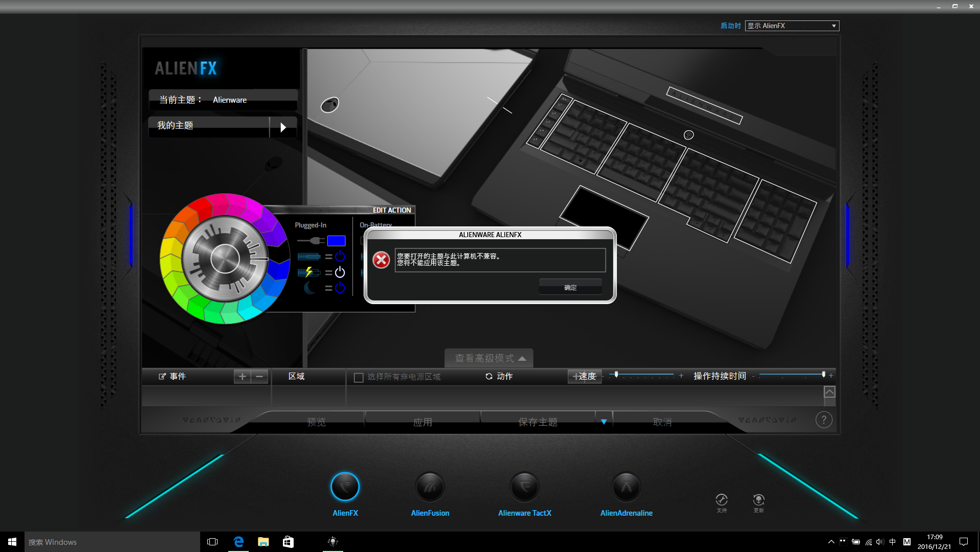Click the 预览 preview tab
Screen dimensions: 980x552
[316, 422]
